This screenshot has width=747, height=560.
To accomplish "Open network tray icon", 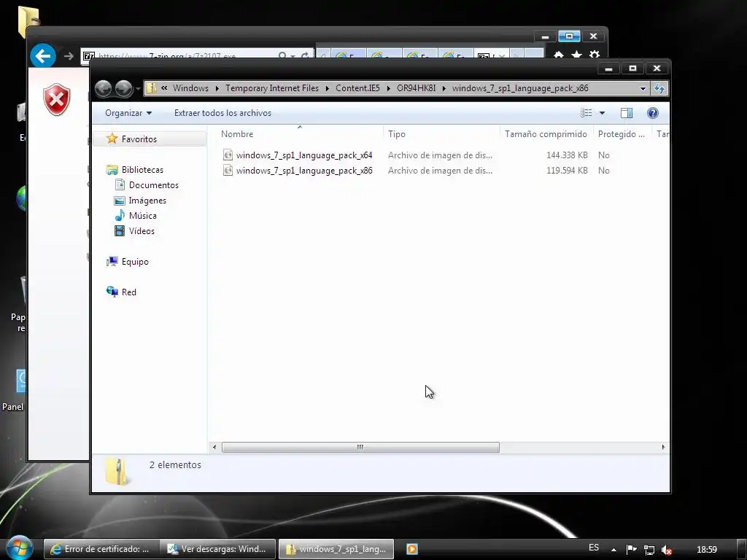I will 649,550.
